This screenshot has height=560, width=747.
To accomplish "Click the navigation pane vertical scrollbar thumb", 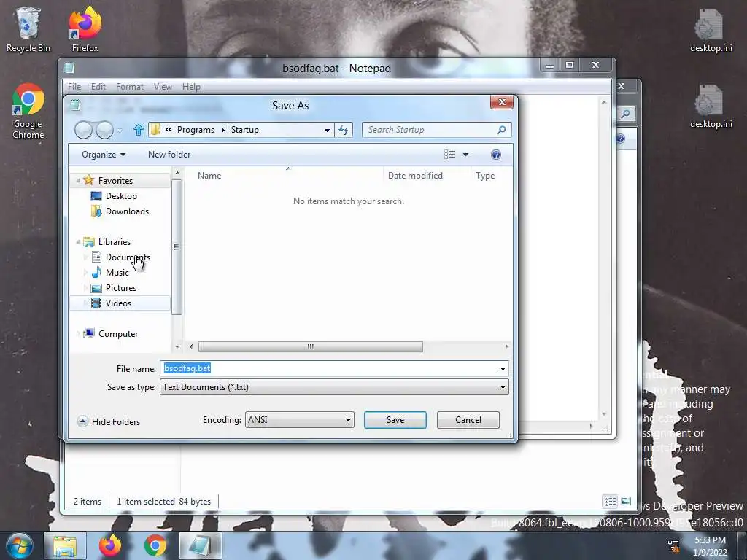I will [x=177, y=246].
